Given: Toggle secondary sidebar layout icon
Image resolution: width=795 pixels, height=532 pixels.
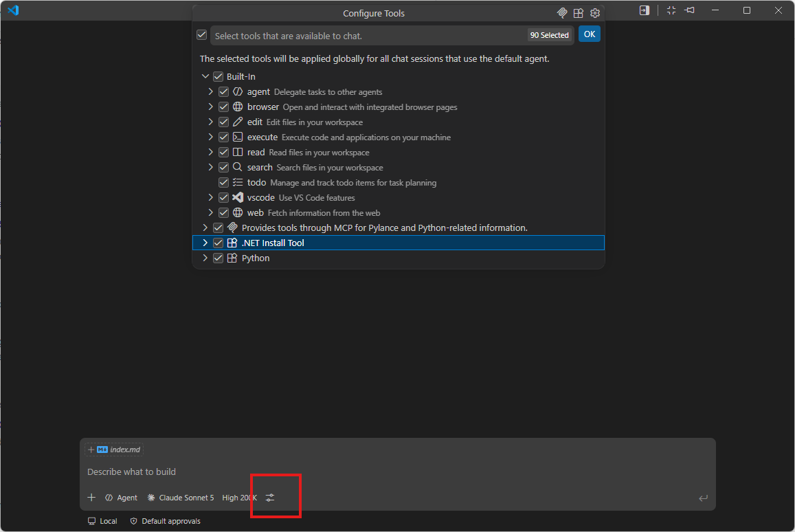Looking at the screenshot, I should 645,10.
